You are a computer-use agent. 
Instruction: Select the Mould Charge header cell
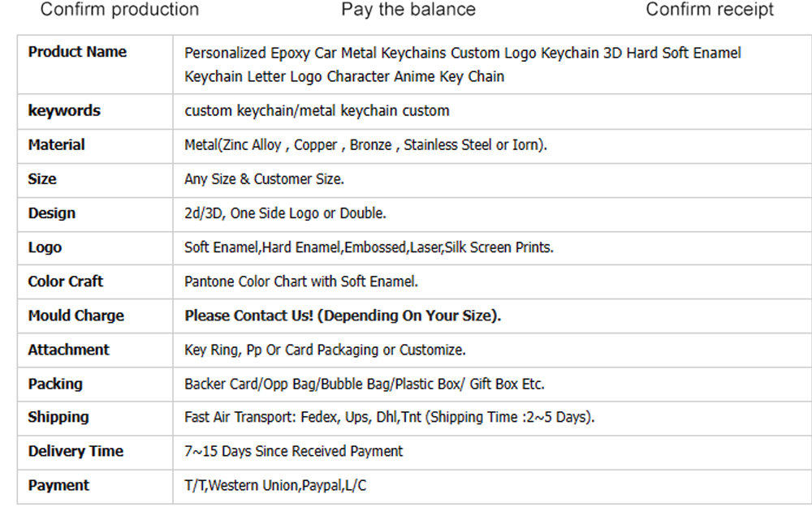95,316
